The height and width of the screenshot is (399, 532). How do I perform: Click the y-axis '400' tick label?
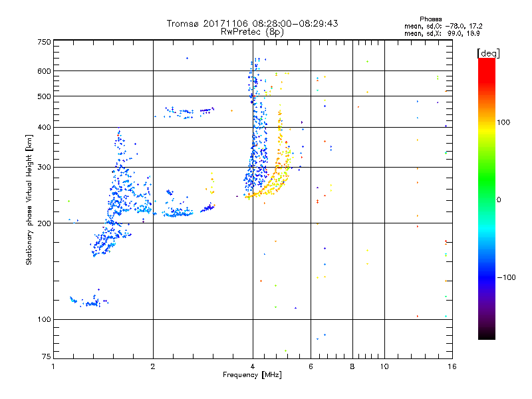44,127
